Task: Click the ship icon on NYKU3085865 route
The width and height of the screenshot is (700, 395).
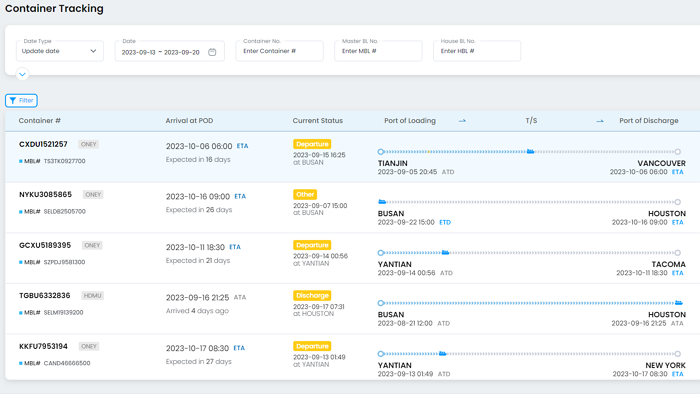Action: tap(382, 202)
